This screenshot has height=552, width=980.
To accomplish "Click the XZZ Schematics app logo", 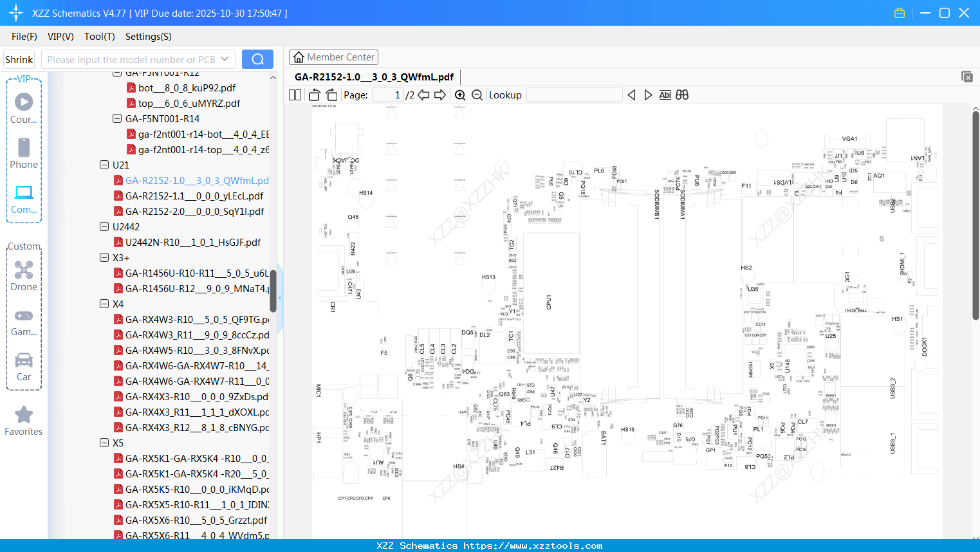I will pos(16,13).
